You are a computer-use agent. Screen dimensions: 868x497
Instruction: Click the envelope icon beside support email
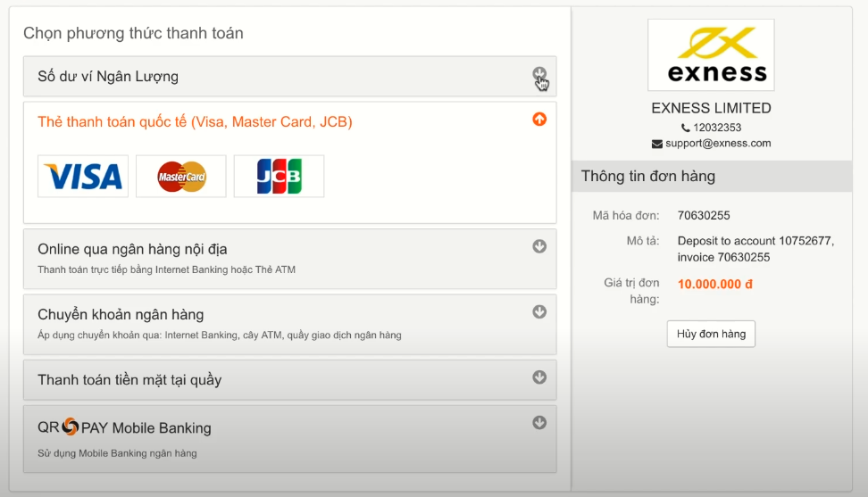tap(657, 144)
